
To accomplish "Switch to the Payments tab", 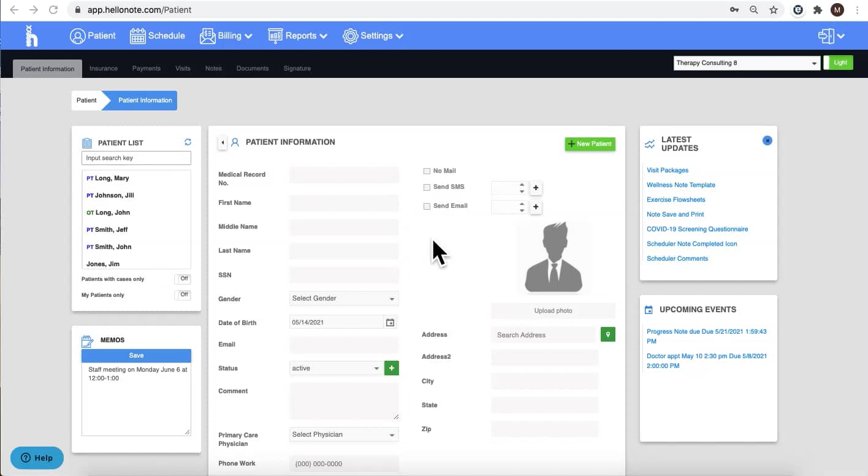I will click(x=147, y=69).
